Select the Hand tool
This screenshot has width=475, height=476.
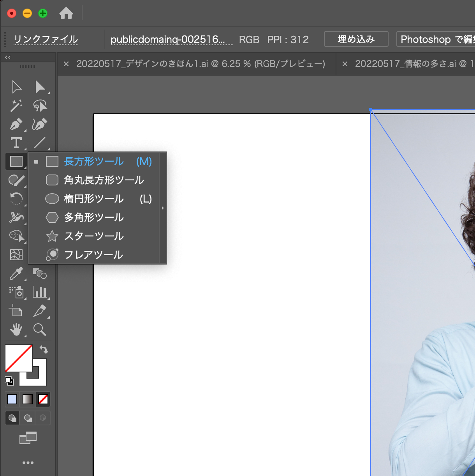[16, 330]
